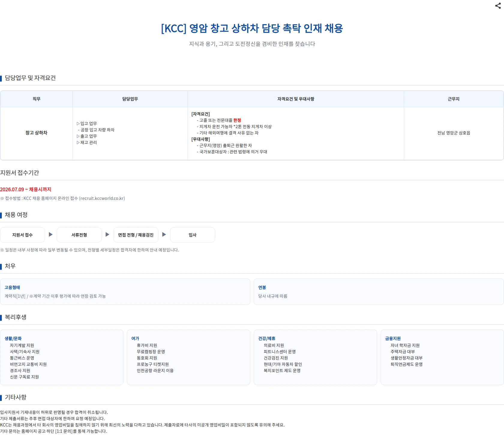Viewport: 504px width, 443px height.
Task: Click the 여가 benefits card title
Action: tap(135, 339)
